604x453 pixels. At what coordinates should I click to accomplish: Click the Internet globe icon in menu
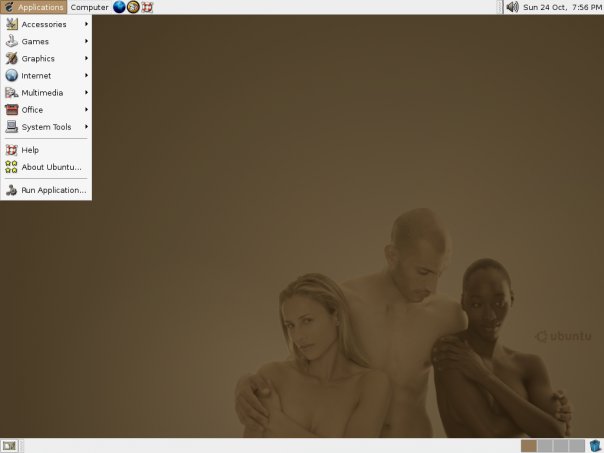12,75
